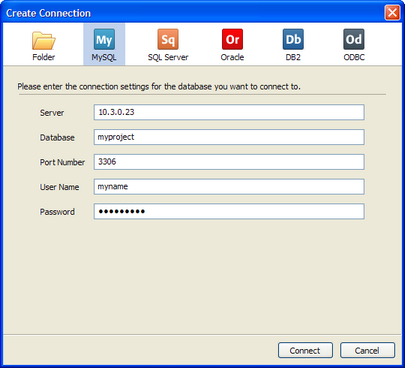This screenshot has width=405, height=368.
Task: Cancel the Create Connection dialog
Action: coord(367,350)
